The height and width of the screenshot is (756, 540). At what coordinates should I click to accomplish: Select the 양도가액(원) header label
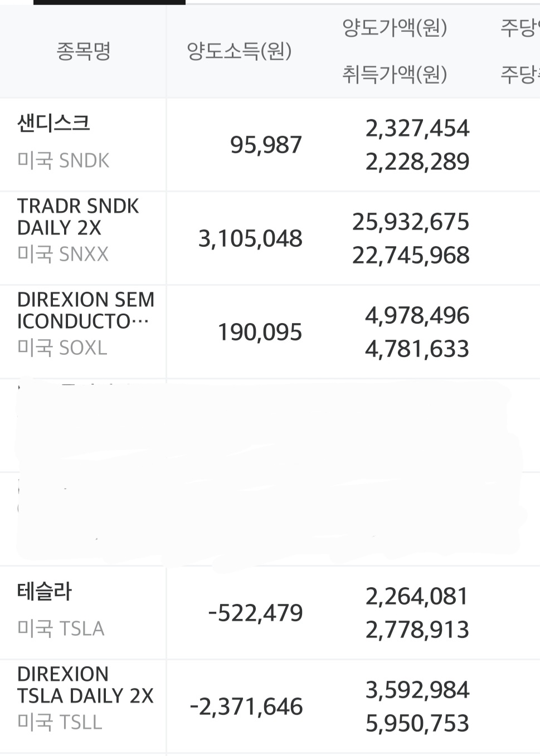pyautogui.click(x=395, y=27)
